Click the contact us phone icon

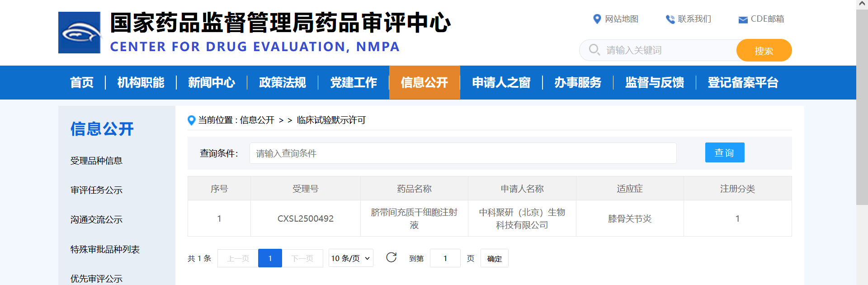point(670,19)
